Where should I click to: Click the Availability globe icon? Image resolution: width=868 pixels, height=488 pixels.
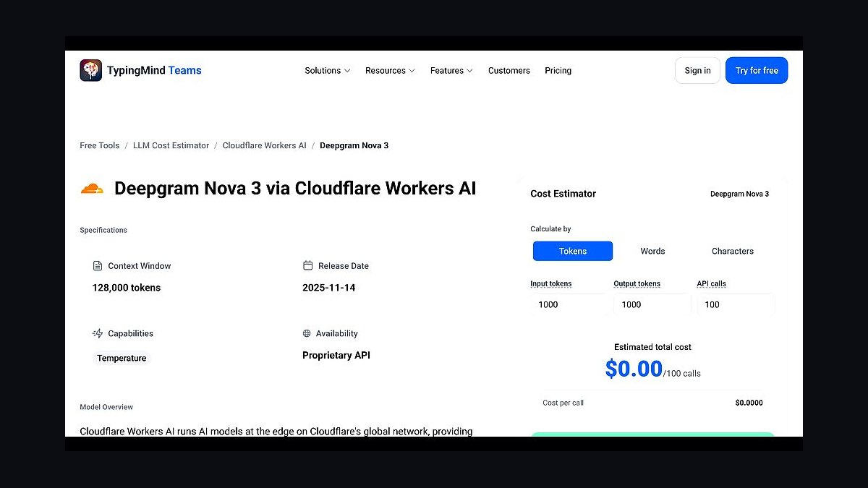[307, 333]
